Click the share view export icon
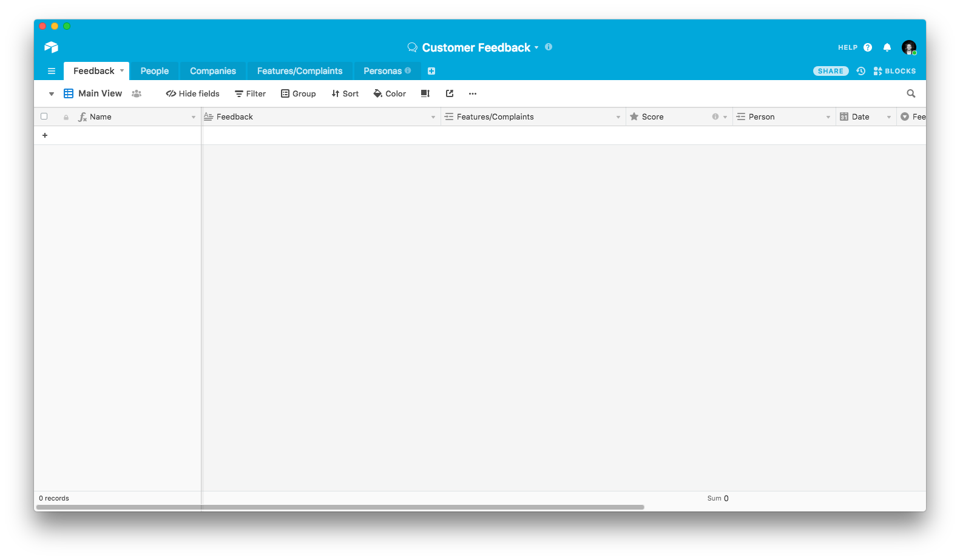960x560 pixels. (x=450, y=93)
